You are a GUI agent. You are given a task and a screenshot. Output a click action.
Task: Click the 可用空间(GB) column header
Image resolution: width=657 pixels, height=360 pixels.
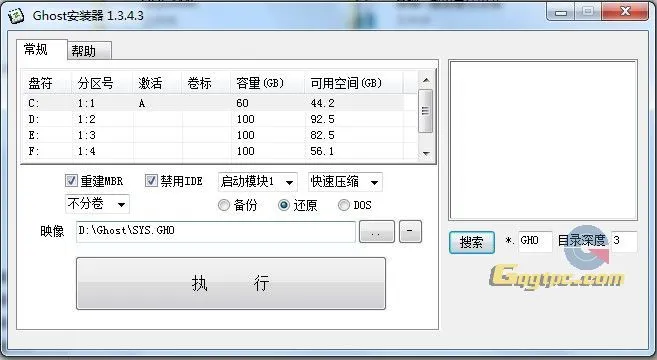(x=354, y=83)
